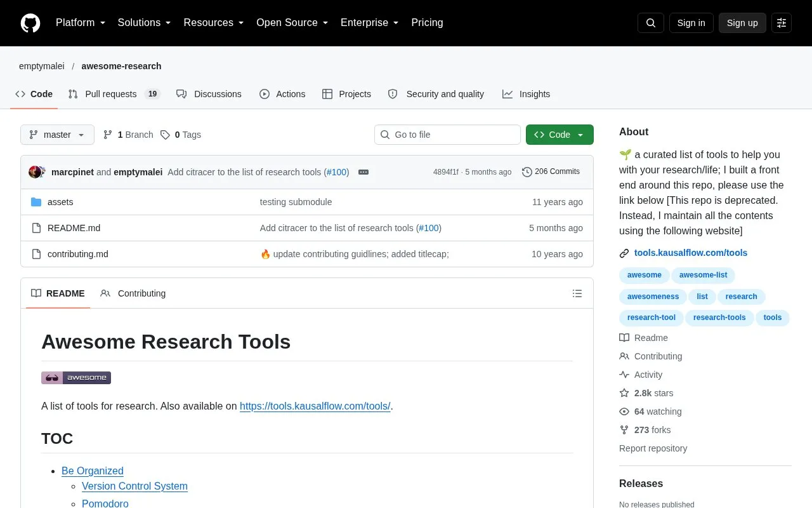Follow the Version Control System TOC link
The height and width of the screenshot is (508, 812).
[x=134, y=486]
